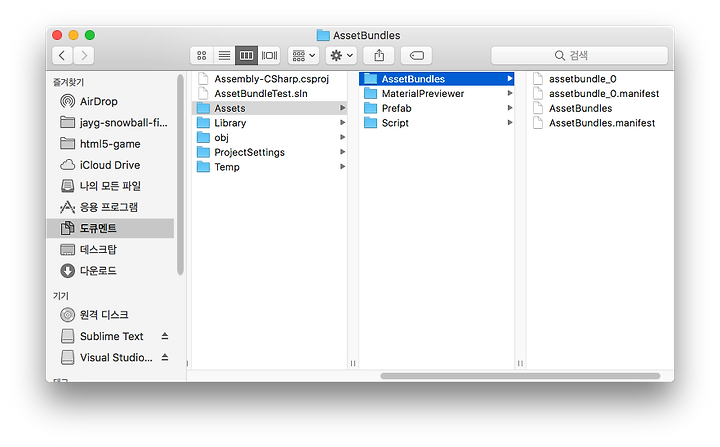Click the AssetBundles title folder icon

[x=323, y=35]
